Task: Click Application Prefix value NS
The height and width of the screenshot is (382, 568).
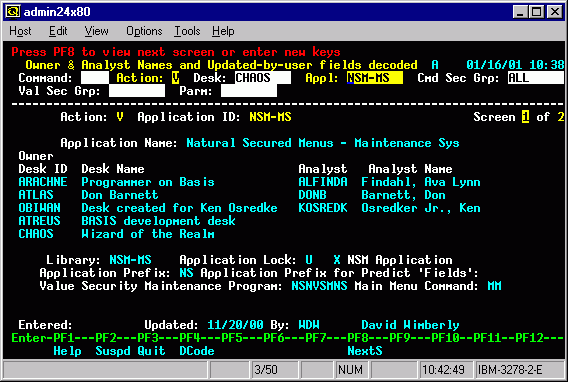Action: [186, 273]
